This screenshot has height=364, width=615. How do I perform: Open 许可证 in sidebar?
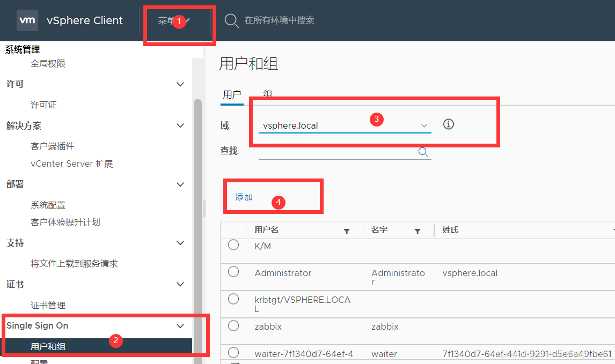pyautogui.click(x=43, y=105)
